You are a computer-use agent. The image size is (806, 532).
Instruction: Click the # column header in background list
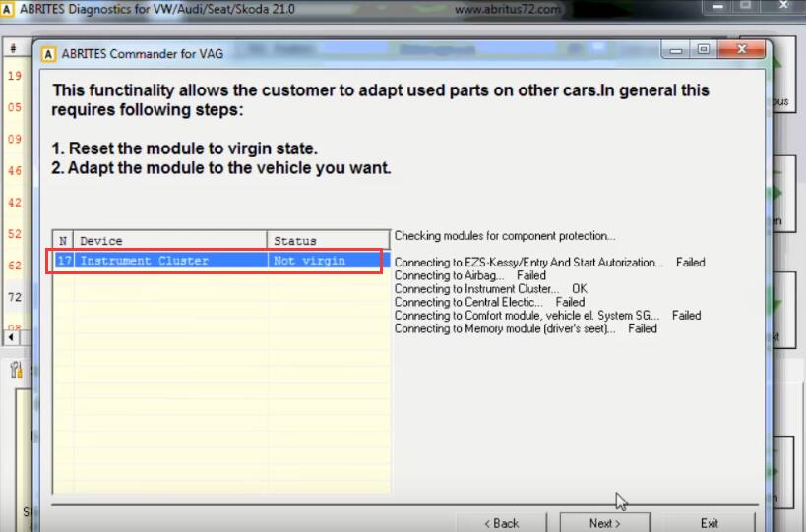[13, 48]
